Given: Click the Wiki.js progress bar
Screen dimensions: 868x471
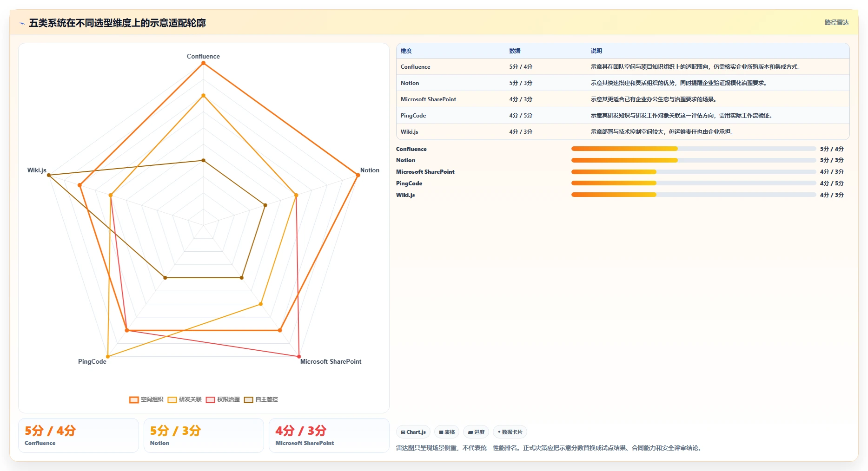Looking at the screenshot, I should pos(694,195).
